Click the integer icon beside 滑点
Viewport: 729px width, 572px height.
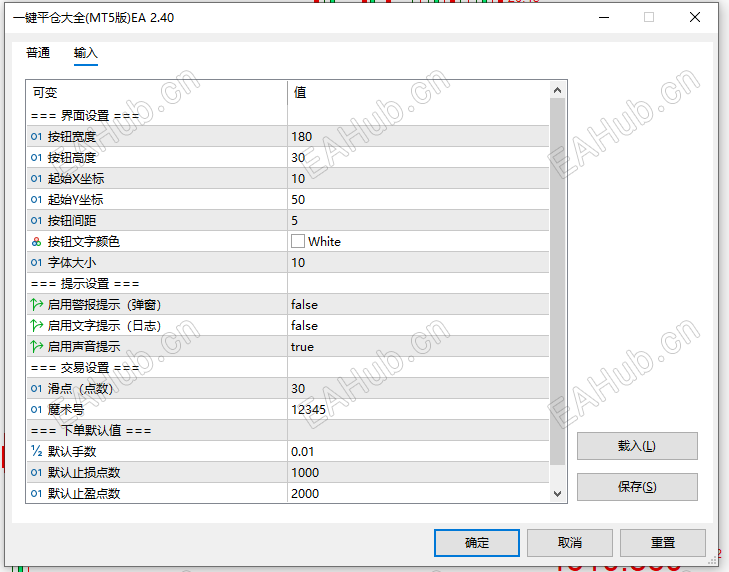click(x=36, y=389)
